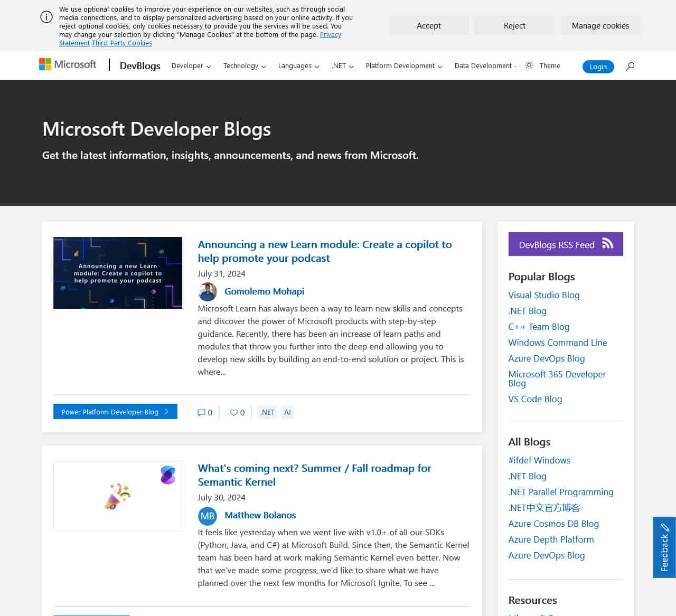Click Matthew Bolanos MB avatar
The width and height of the screenshot is (676, 616).
[208, 516]
